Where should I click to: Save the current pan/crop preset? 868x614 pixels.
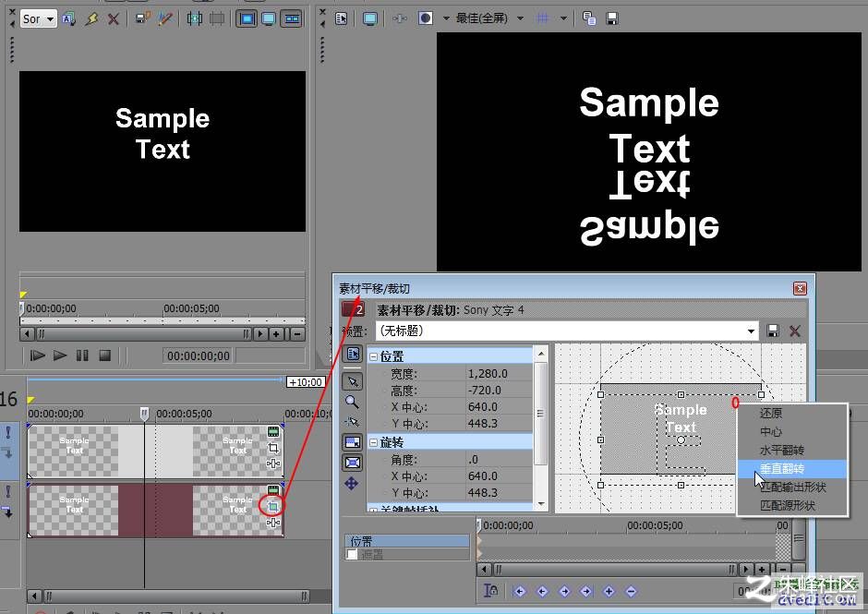[773, 331]
